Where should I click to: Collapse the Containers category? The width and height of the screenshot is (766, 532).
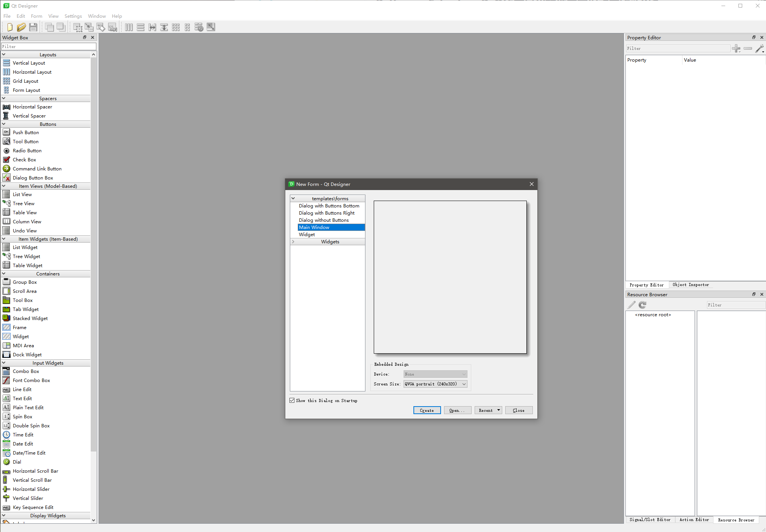click(x=4, y=274)
